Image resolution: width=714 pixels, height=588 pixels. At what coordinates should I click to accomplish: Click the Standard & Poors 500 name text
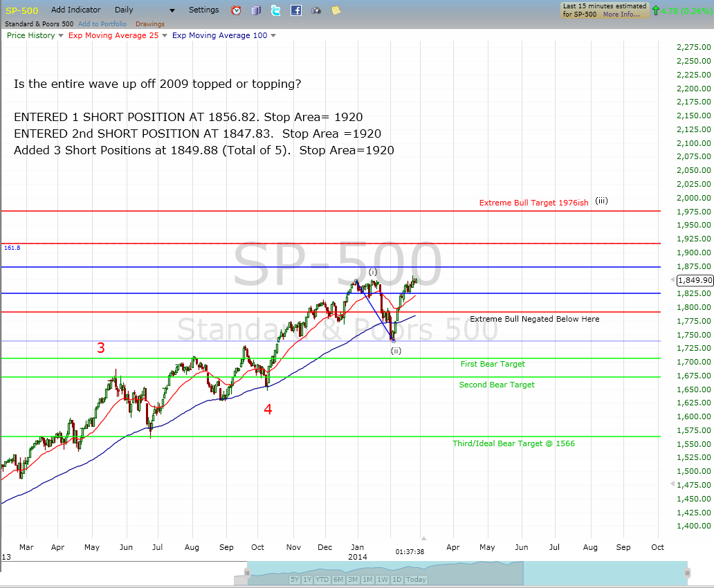39,24
